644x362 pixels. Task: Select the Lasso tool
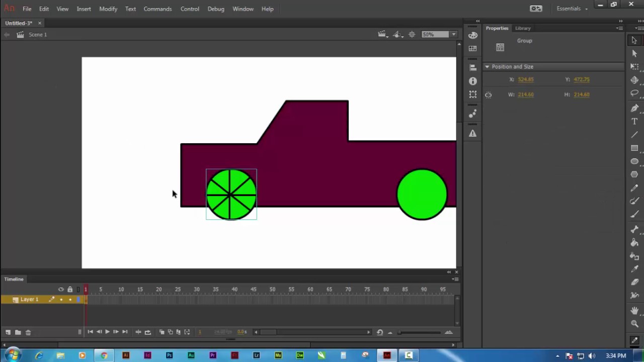[x=634, y=94]
